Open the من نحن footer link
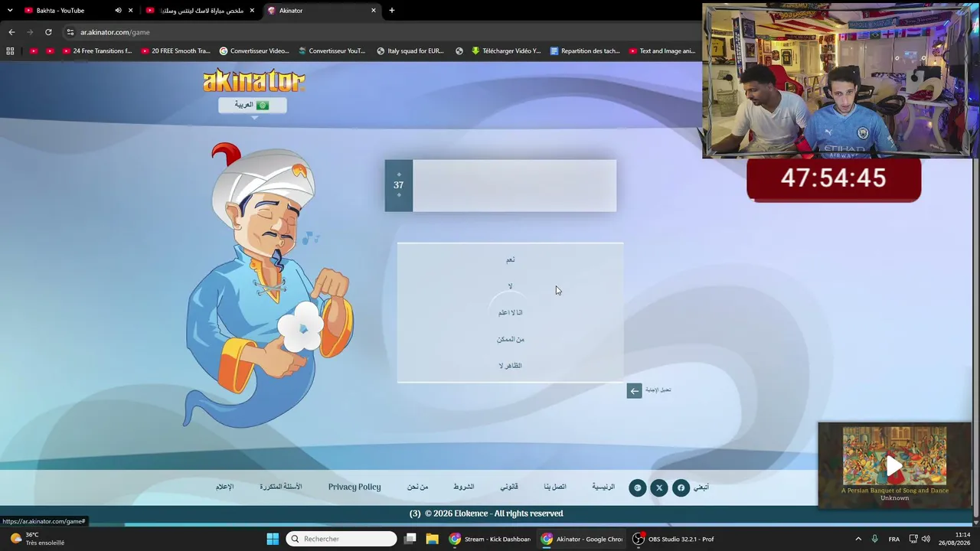This screenshot has height=551, width=980. 417,487
